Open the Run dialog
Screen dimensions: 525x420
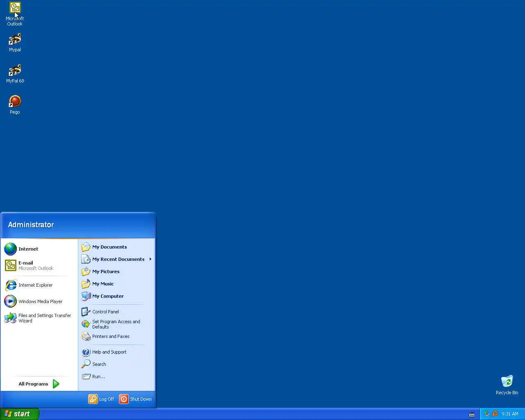(116, 377)
